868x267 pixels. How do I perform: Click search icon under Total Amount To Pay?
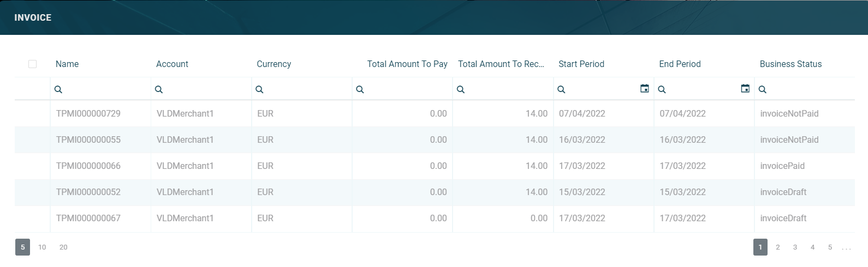coord(360,89)
